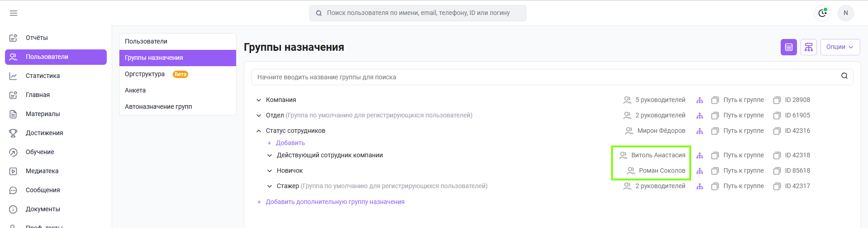
Task: Expand the Компания group
Action: click(x=259, y=100)
